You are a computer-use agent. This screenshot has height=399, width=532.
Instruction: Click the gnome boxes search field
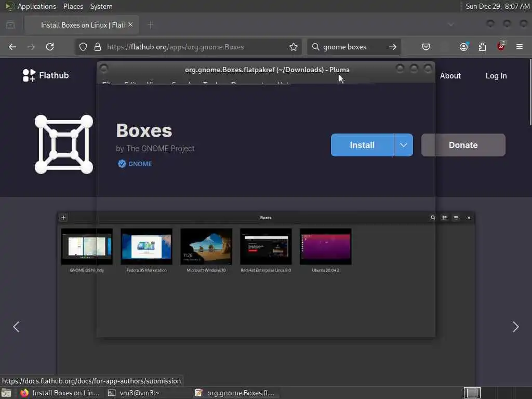coord(353,47)
